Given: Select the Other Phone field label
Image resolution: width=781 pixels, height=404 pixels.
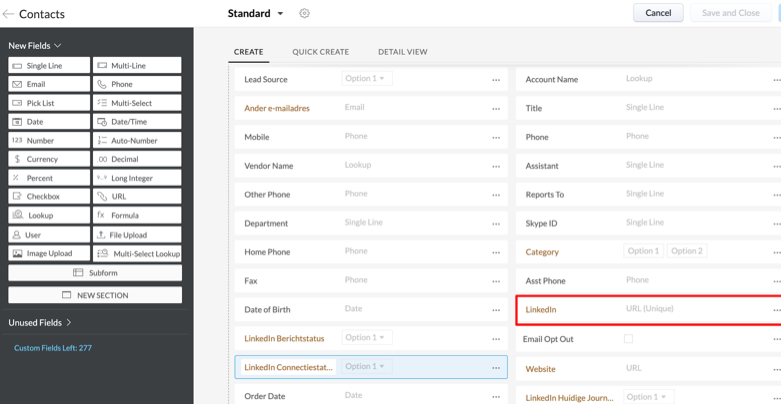Looking at the screenshot, I should [x=267, y=195].
